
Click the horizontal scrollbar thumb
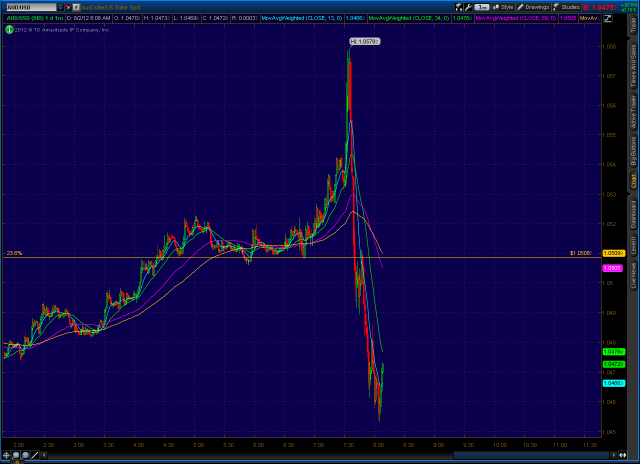click(531, 455)
